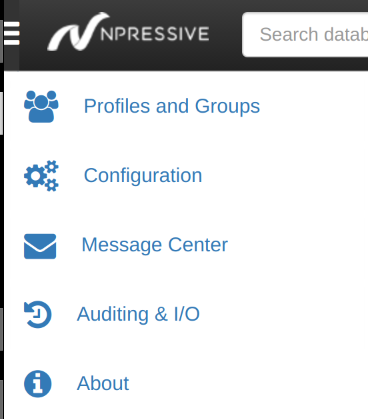Viewport: 368px width, 419px height.
Task: Click gray left-edge strip beside Auditing icon
Action: click(1, 329)
